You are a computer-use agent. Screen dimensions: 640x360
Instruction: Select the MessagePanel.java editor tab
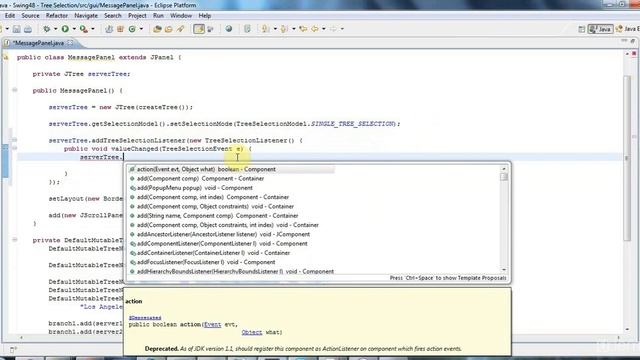click(38, 43)
